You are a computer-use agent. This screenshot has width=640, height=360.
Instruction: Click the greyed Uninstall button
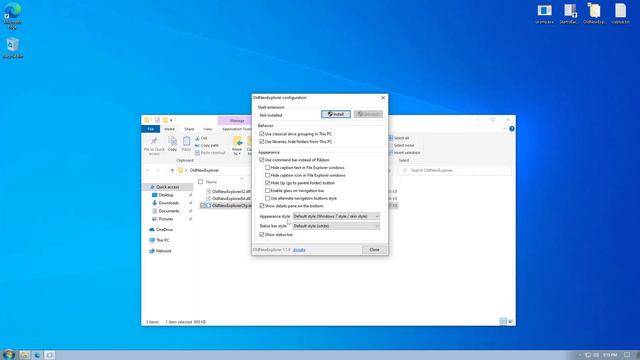(x=368, y=114)
